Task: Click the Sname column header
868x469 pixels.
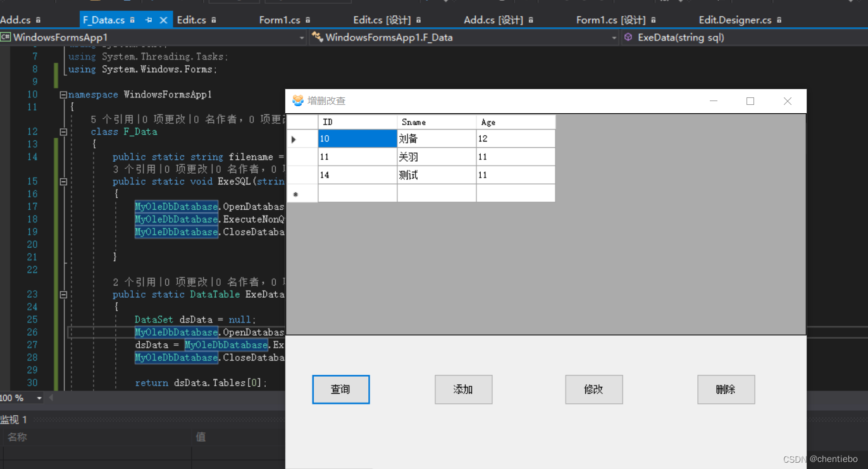Action: point(437,122)
